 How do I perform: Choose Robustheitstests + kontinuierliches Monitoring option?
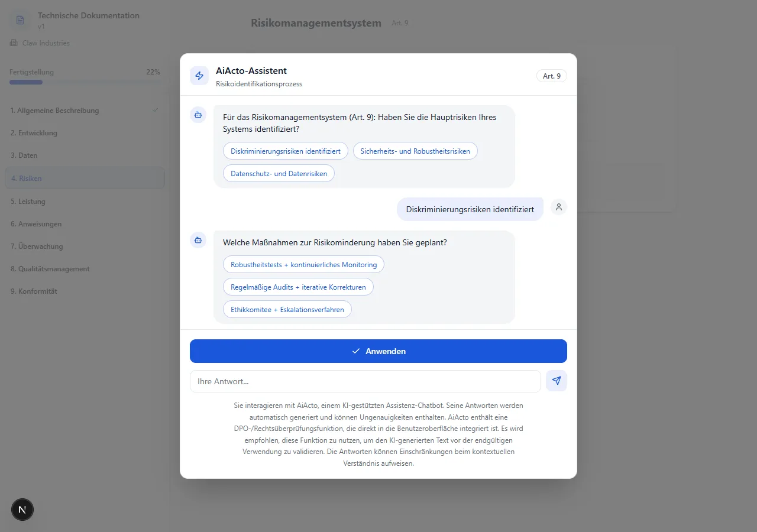(x=303, y=265)
